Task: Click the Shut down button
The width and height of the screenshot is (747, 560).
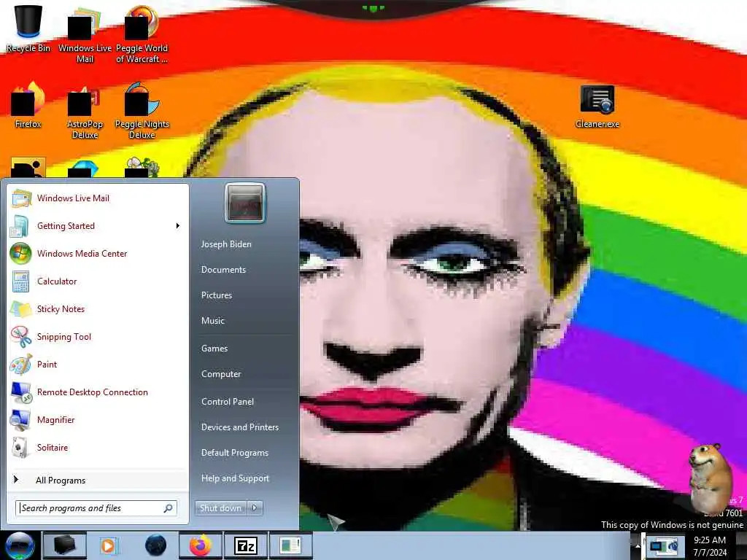Action: point(221,508)
